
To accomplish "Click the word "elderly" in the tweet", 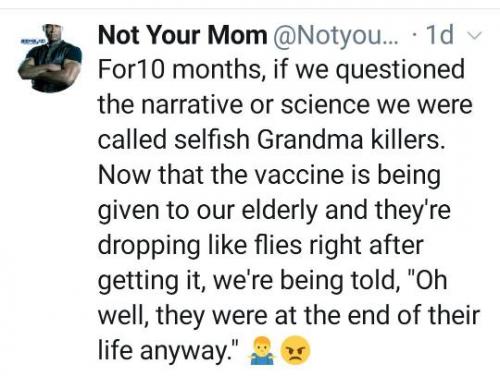I will click(279, 211).
